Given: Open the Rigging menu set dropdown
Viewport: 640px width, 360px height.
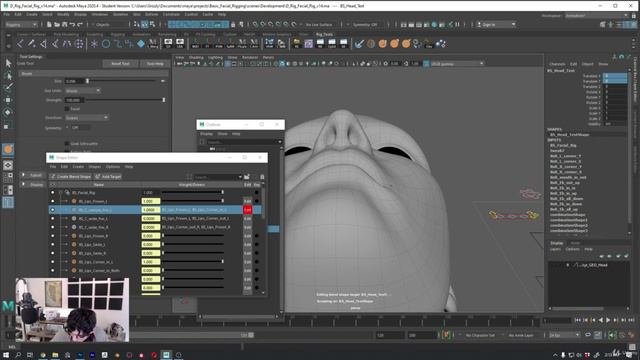Looking at the screenshot, I should (22, 24).
